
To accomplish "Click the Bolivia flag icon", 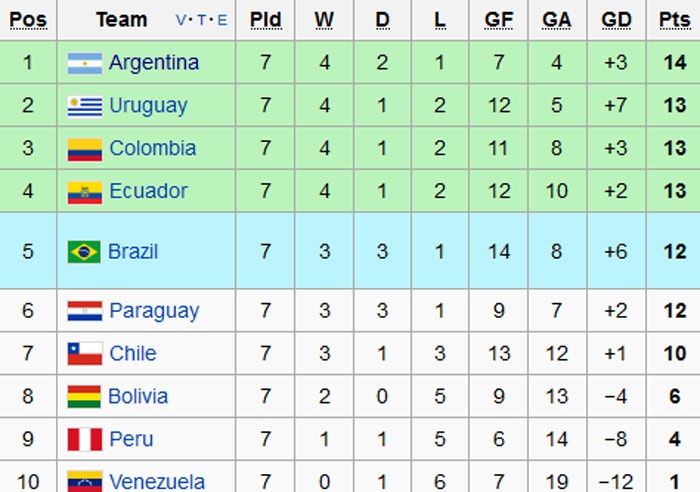I will pyautogui.click(x=84, y=397).
